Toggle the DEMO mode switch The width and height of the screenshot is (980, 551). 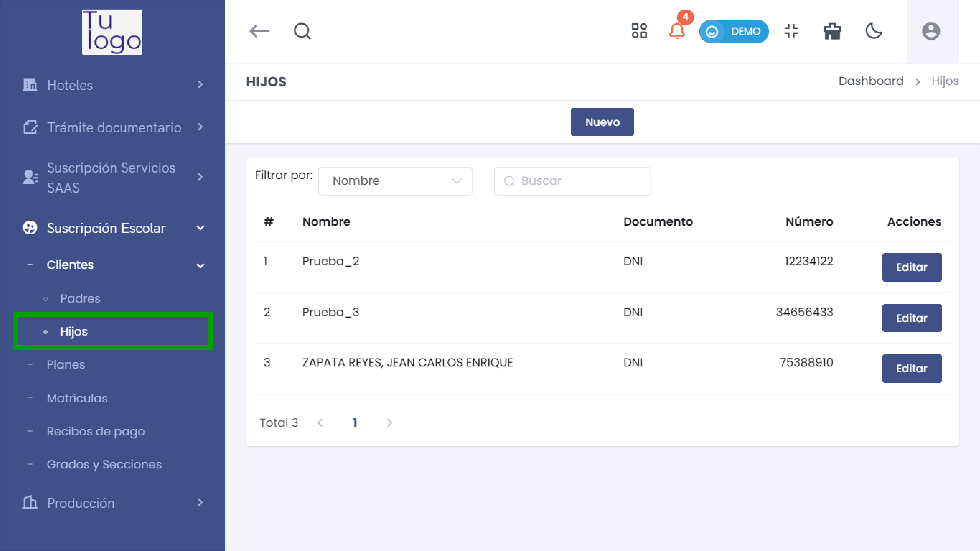734,31
